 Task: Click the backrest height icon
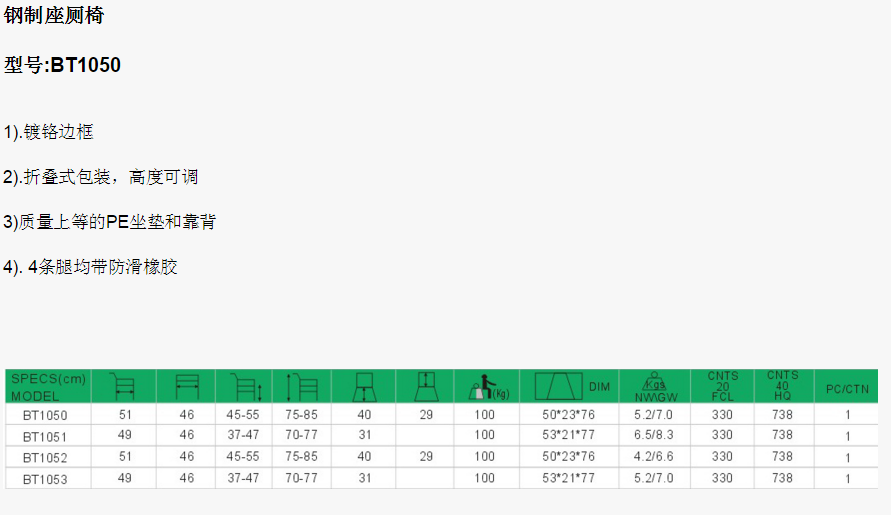click(x=426, y=386)
